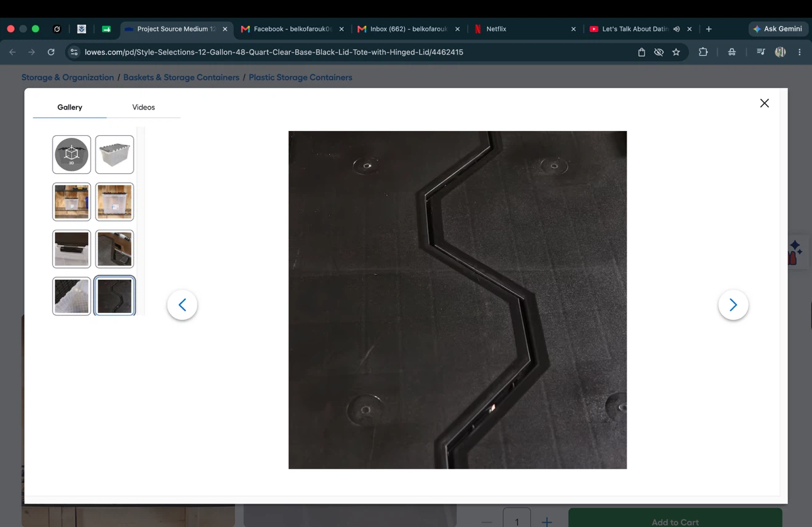Open the Inbox (662) Gmail tab
This screenshot has width=812, height=527.
(x=408, y=29)
